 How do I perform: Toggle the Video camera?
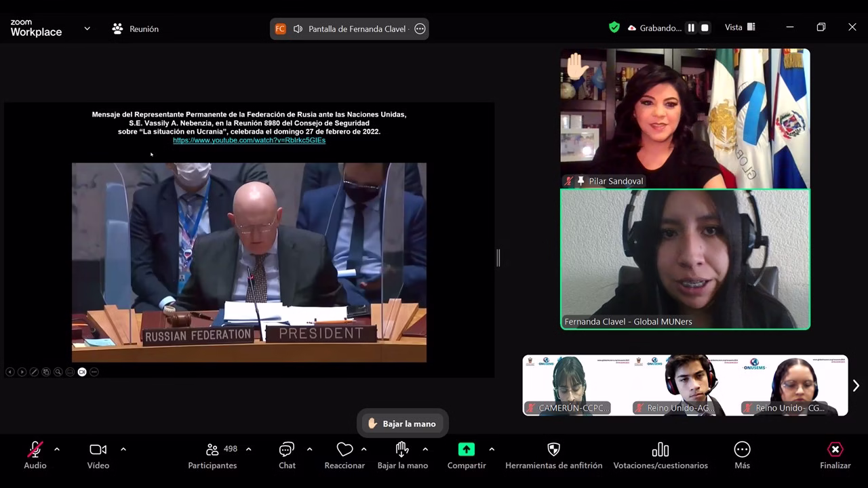[98, 450]
